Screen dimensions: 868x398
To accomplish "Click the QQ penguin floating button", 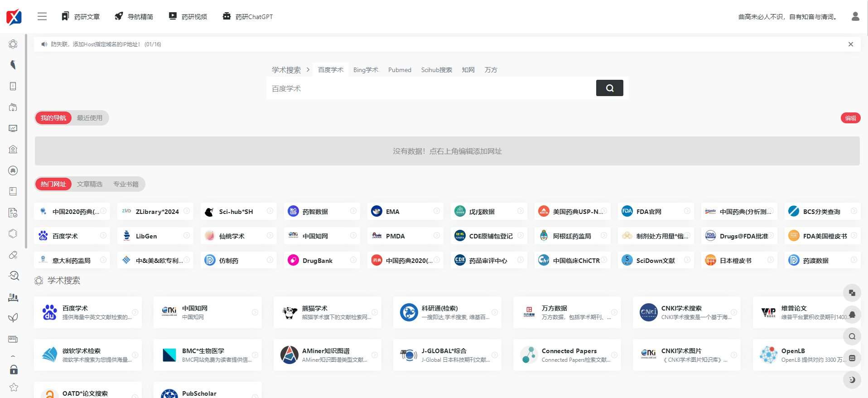I will click(x=852, y=315).
